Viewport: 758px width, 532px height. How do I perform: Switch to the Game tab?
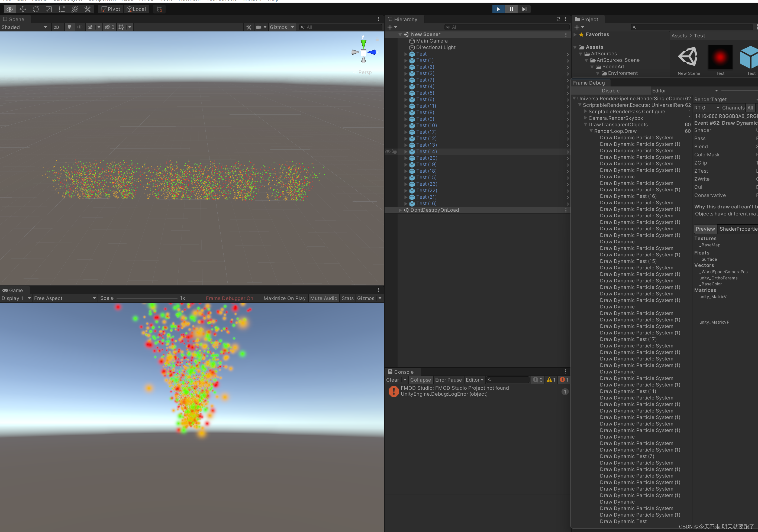pyautogui.click(x=13, y=290)
